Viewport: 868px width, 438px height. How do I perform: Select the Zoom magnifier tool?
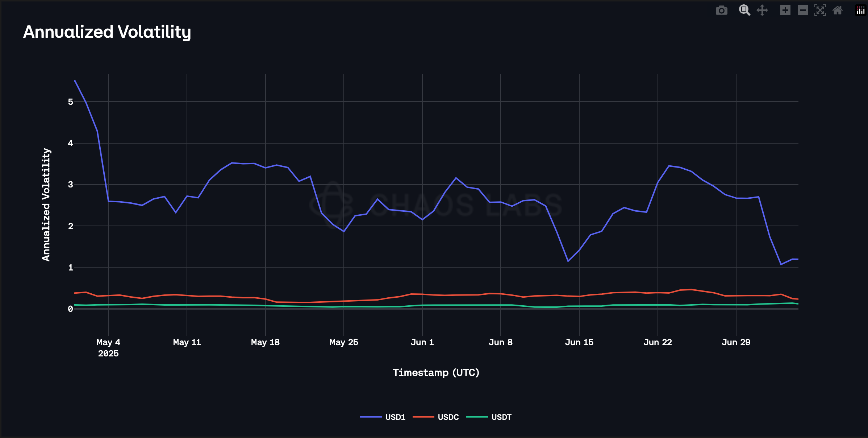(x=744, y=10)
